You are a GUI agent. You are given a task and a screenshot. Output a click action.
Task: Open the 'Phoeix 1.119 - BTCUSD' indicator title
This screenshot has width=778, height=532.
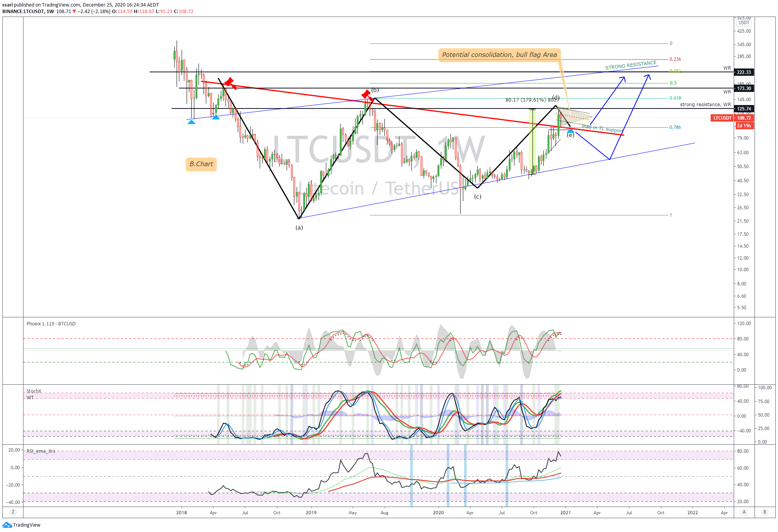51,324
